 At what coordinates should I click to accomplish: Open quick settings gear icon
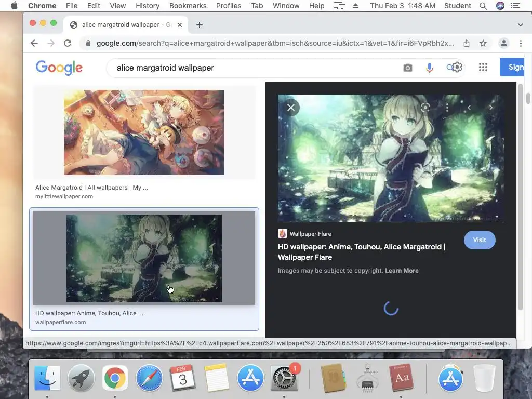point(457,67)
